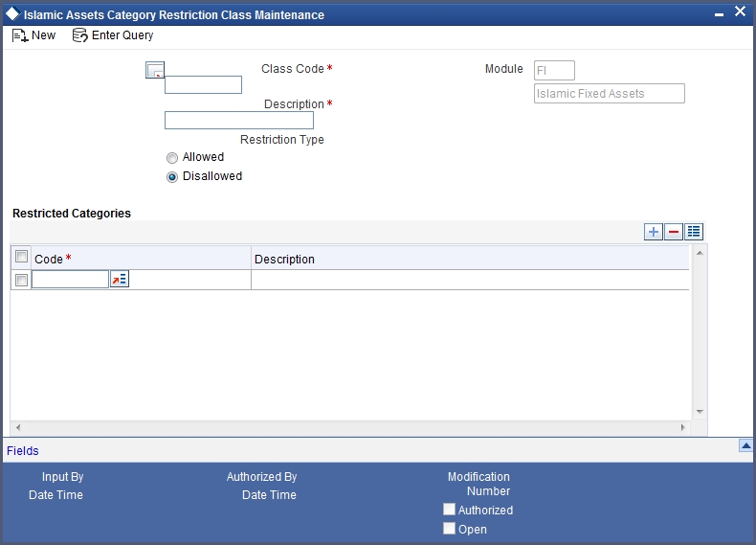This screenshot has width=756, height=545.
Task: Delete row with the minus icon
Action: click(x=674, y=232)
